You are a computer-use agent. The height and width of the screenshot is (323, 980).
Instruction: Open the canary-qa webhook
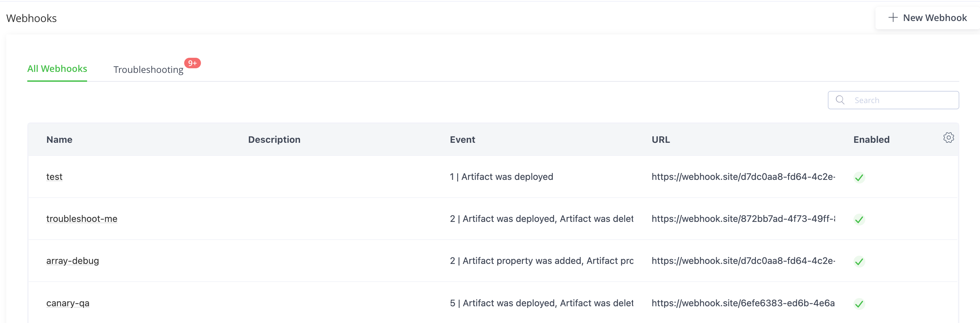click(68, 303)
